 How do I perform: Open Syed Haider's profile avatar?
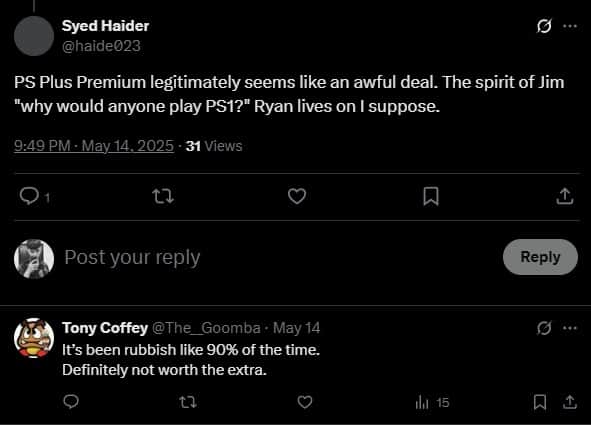click(34, 36)
